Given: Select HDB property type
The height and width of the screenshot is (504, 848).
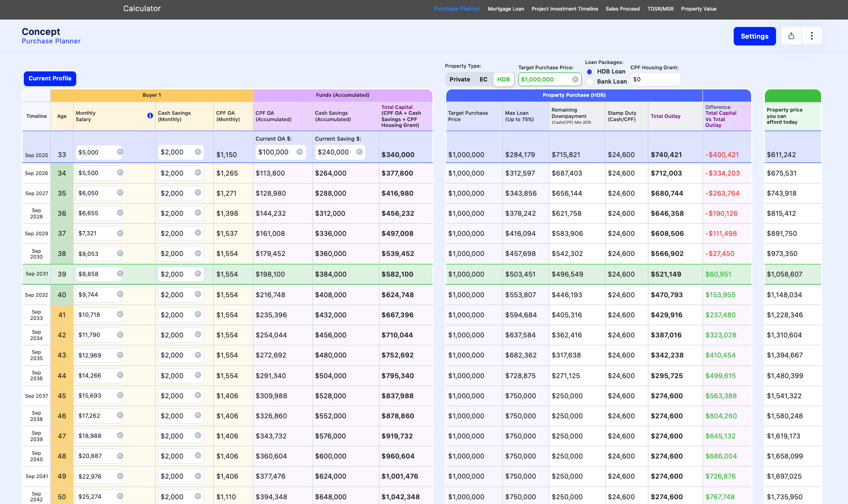Looking at the screenshot, I should [x=503, y=79].
